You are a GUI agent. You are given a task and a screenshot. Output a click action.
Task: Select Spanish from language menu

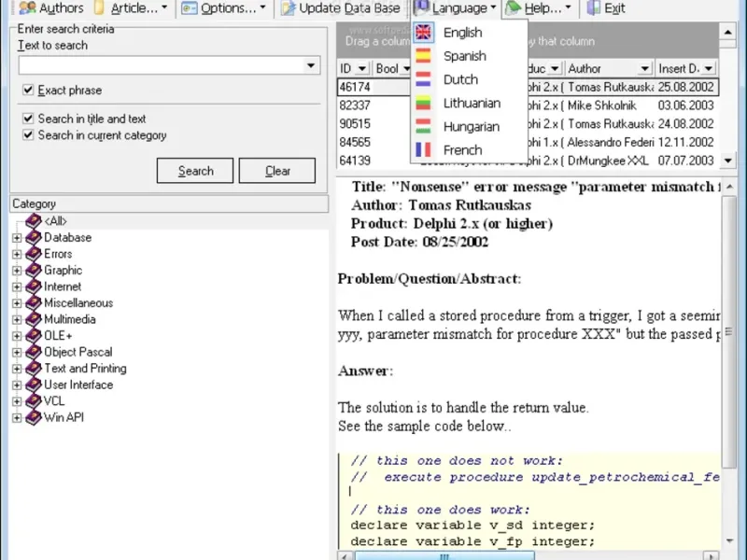coord(470,56)
